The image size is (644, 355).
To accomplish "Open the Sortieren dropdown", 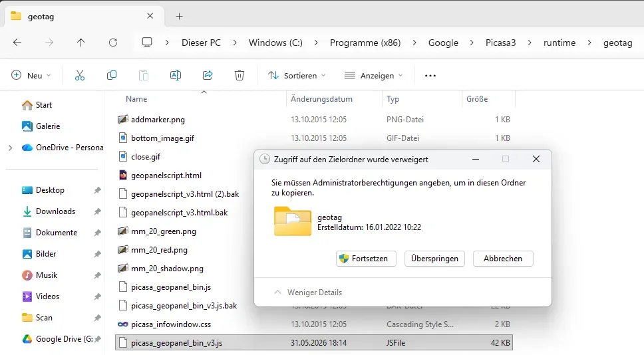I will (297, 76).
